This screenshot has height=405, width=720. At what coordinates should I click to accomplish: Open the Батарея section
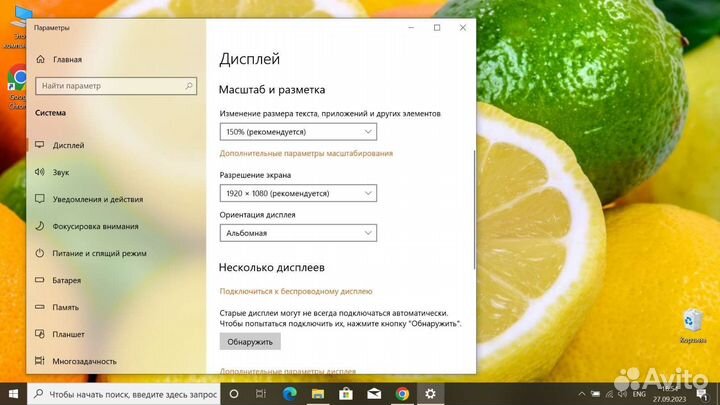[x=58, y=280]
